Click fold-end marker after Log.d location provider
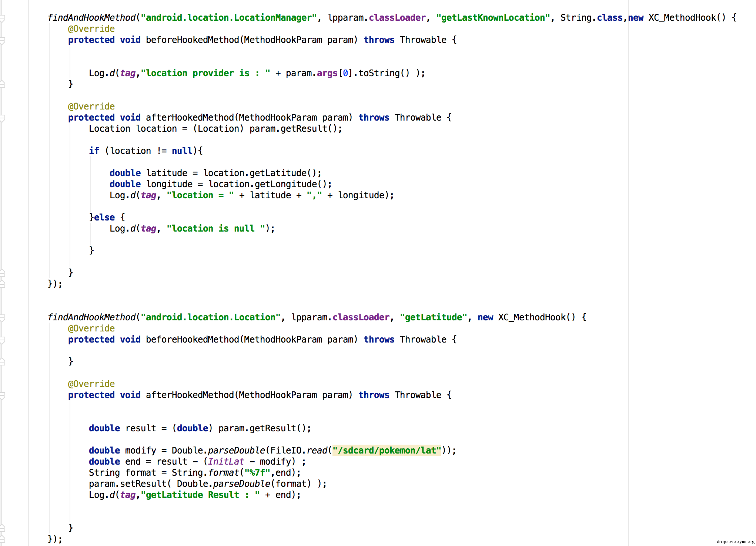The image size is (756, 546). coord(2,84)
